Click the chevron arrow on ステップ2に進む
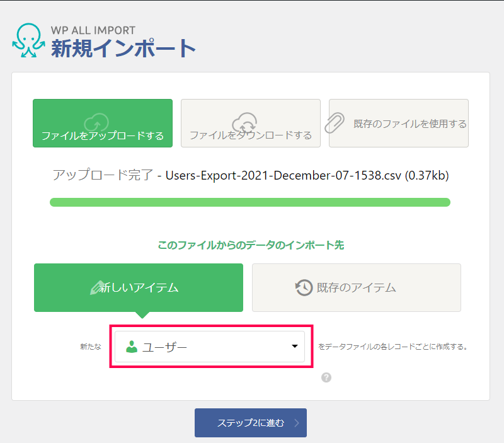Screen dimensions: 504x443 (x=296, y=423)
